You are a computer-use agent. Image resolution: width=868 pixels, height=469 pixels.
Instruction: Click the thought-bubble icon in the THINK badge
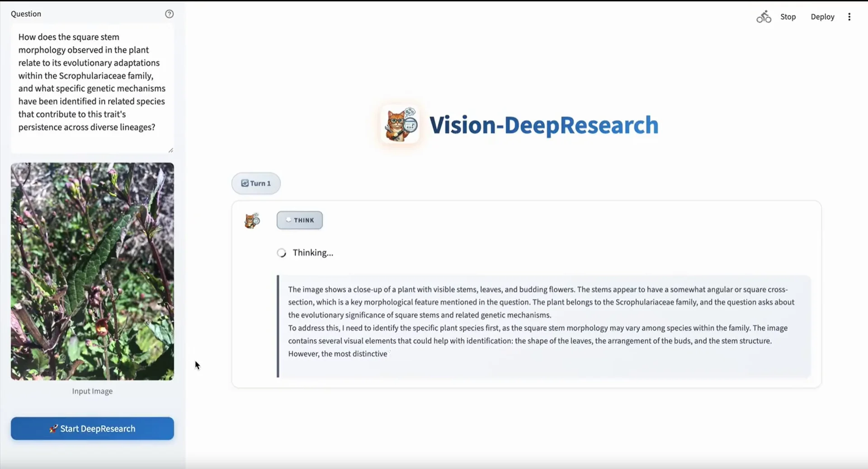pos(289,220)
